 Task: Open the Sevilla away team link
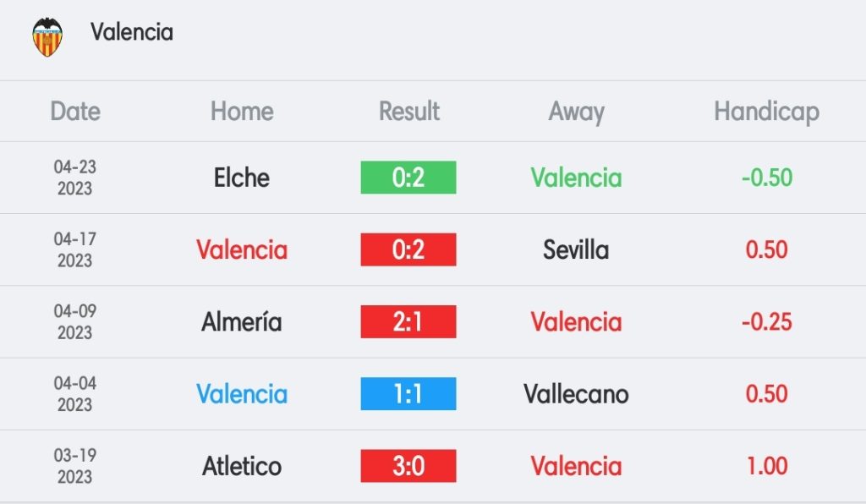coord(576,249)
